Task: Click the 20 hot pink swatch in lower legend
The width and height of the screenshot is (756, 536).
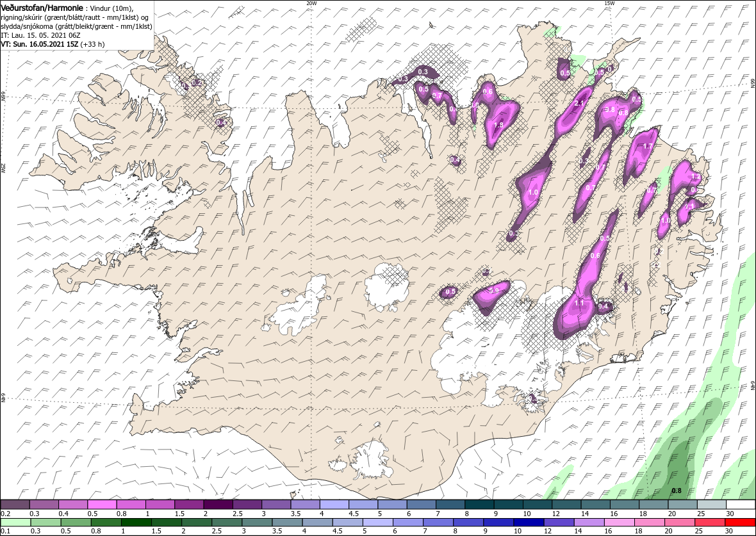Action: coord(679,523)
